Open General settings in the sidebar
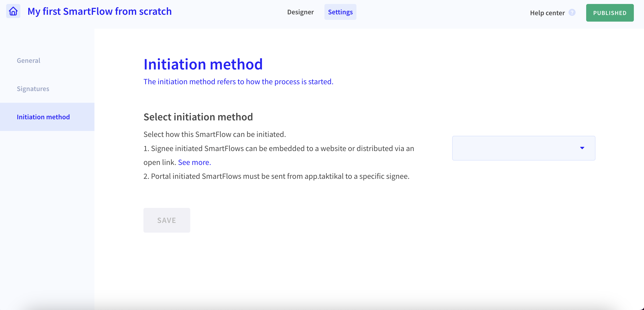This screenshot has height=310, width=644. coord(28,60)
